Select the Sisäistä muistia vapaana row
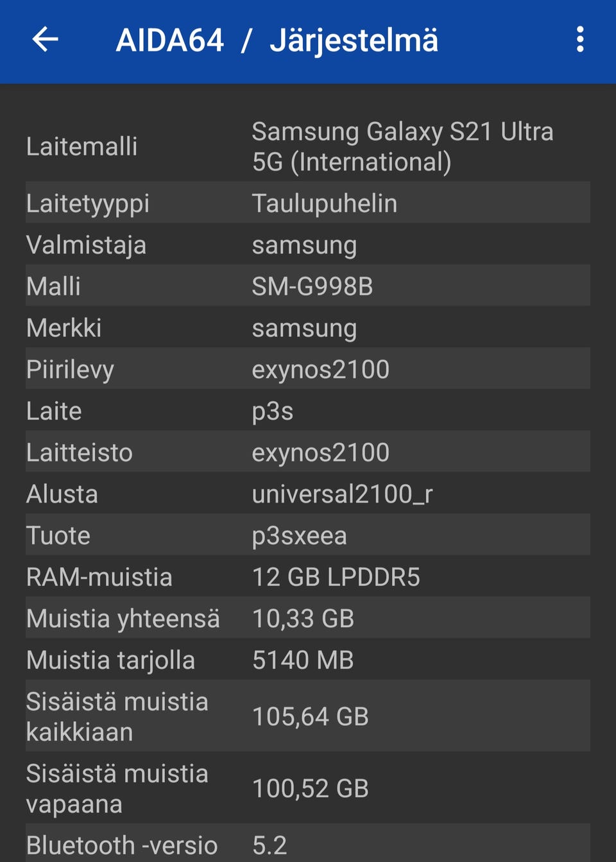616x862 pixels. 308,788
